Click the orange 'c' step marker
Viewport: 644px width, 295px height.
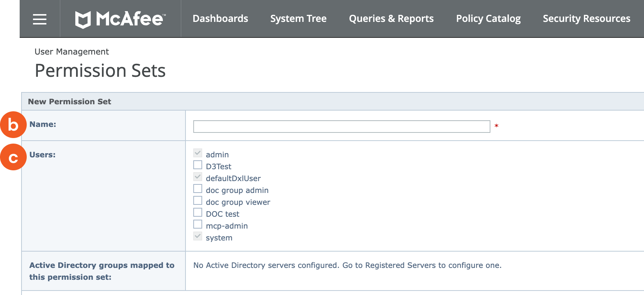coord(13,157)
